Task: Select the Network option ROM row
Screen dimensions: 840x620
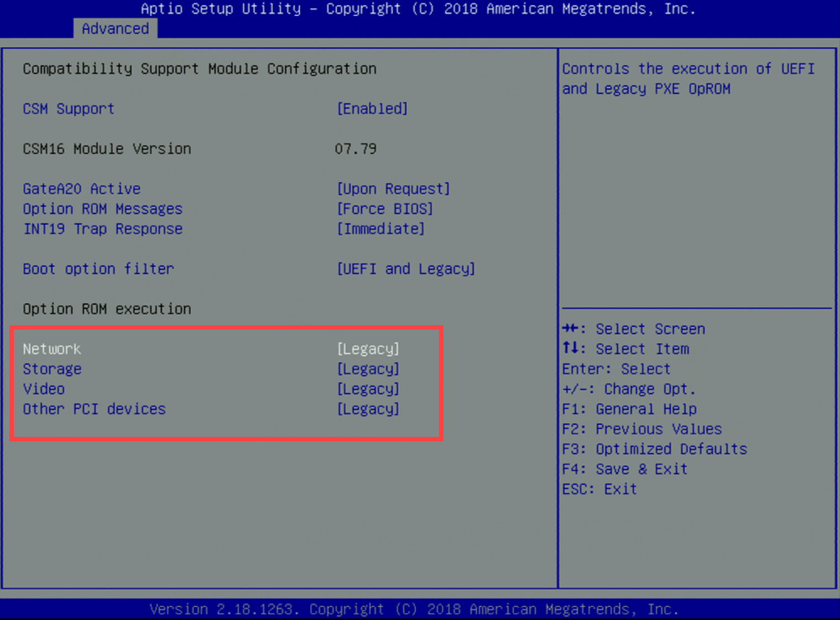Action: click(x=52, y=349)
